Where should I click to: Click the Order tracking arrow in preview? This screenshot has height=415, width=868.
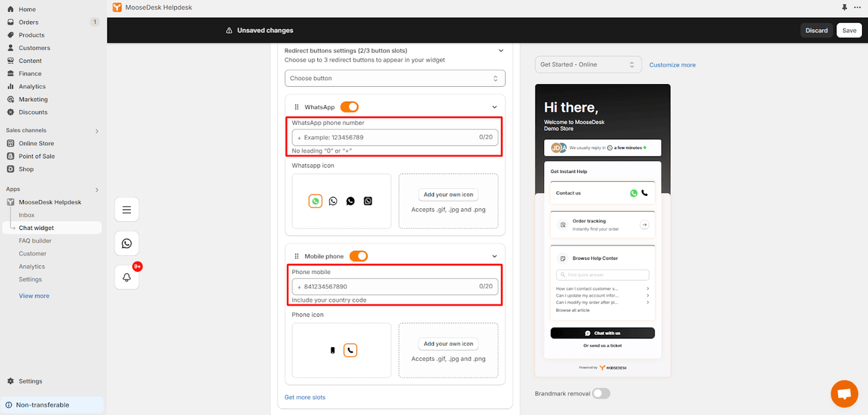[645, 225]
